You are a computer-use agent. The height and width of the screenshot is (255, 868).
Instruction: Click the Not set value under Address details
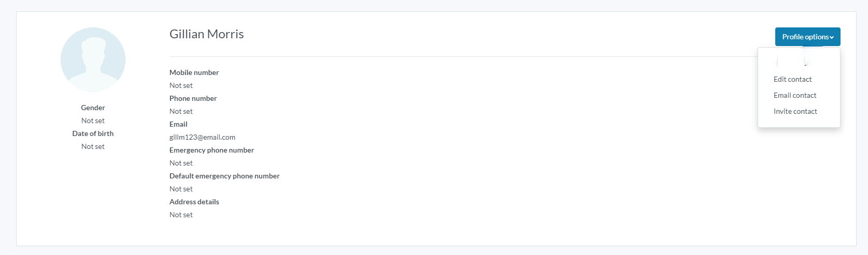(x=181, y=215)
